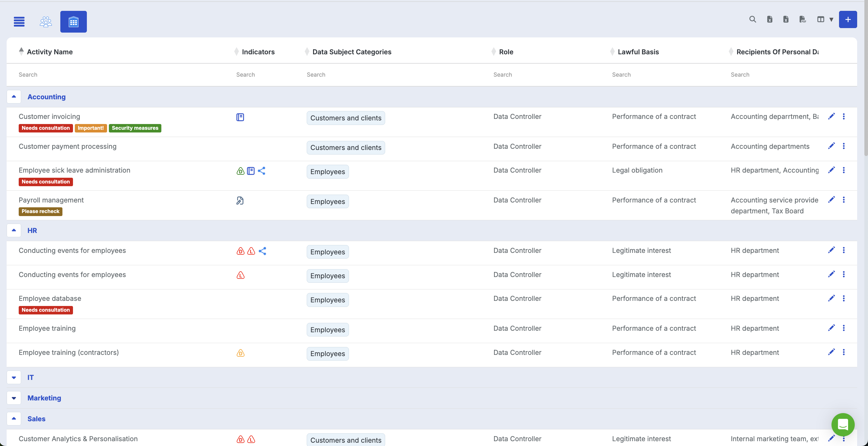Collapse the HR group
Screen dimensions: 868x446
coord(14,230)
